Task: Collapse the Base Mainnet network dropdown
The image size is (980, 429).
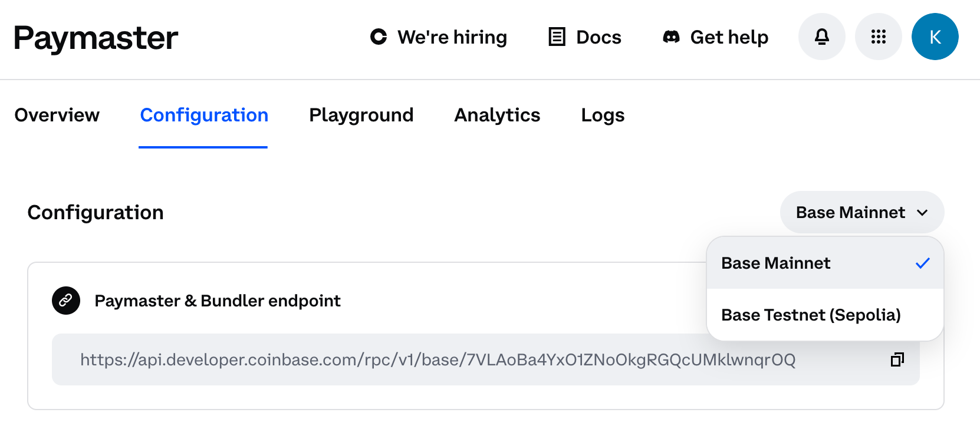Action: [x=861, y=212]
